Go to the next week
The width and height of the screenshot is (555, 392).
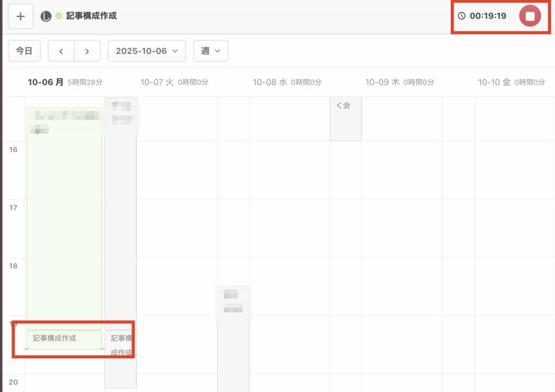click(x=87, y=51)
